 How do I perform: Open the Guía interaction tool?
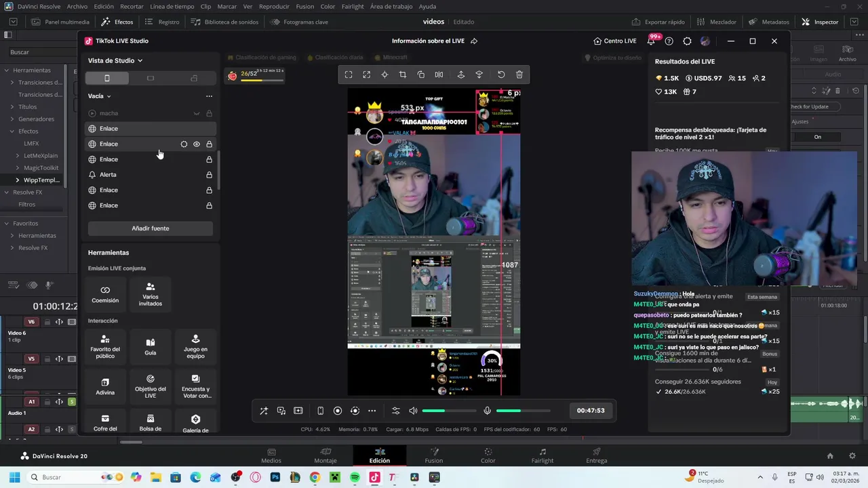pos(151,347)
